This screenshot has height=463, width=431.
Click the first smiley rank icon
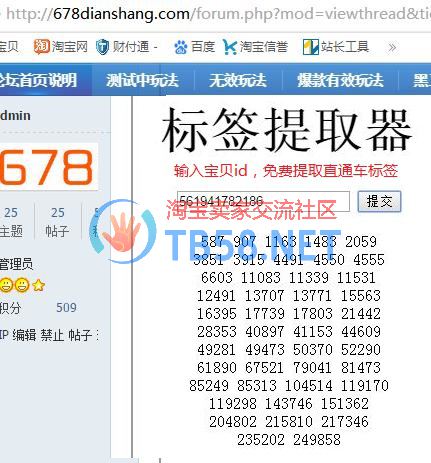click(6, 285)
